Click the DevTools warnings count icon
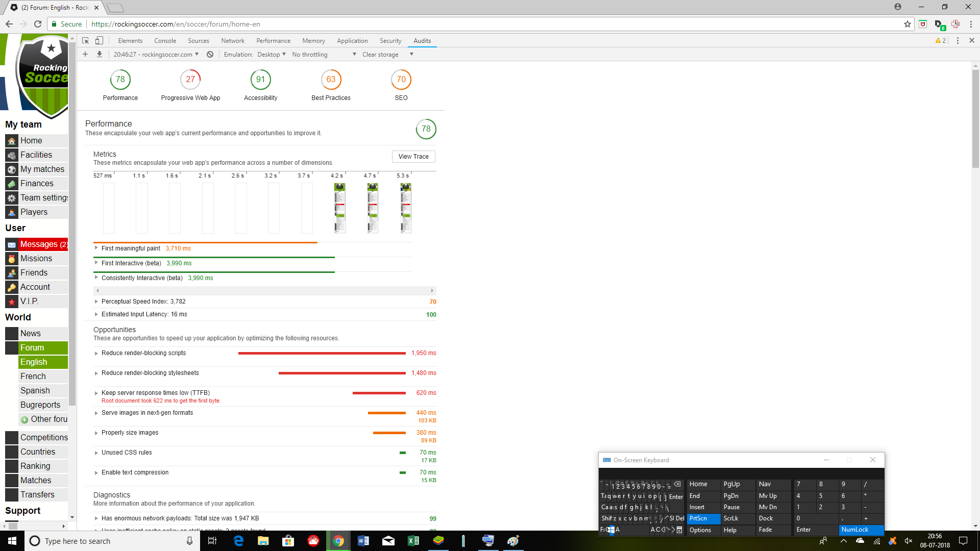The height and width of the screenshot is (551, 980). coord(940,41)
